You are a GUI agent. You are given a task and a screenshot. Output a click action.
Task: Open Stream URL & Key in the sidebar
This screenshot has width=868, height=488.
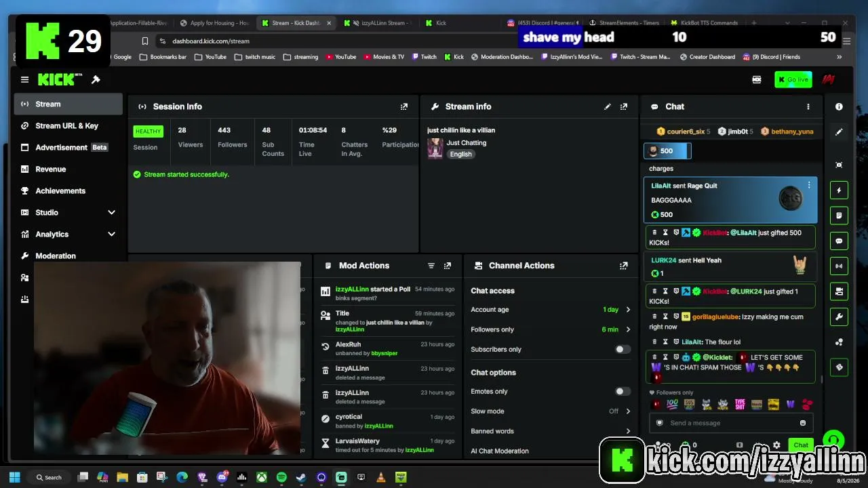68,125
